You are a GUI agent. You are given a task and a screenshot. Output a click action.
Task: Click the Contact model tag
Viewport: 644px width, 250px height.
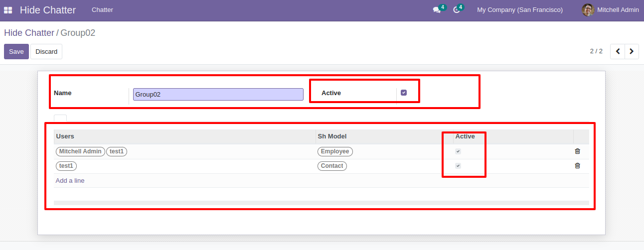point(332,166)
